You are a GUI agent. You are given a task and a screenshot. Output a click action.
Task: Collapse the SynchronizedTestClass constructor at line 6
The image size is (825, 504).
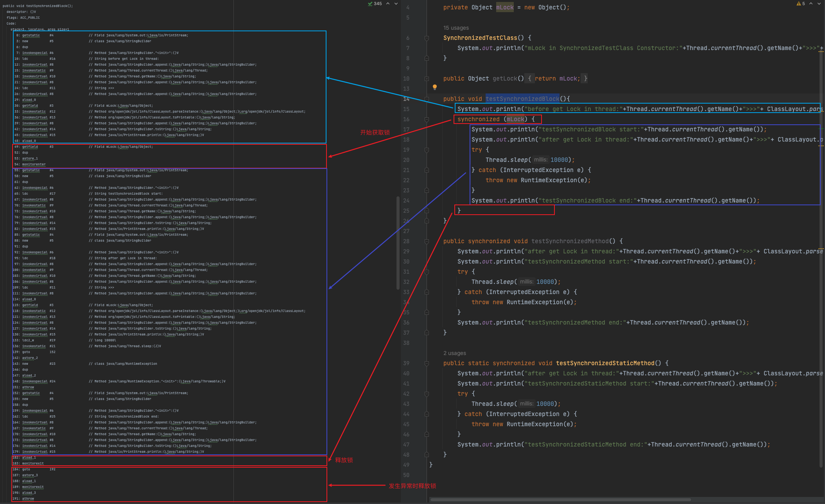point(427,38)
